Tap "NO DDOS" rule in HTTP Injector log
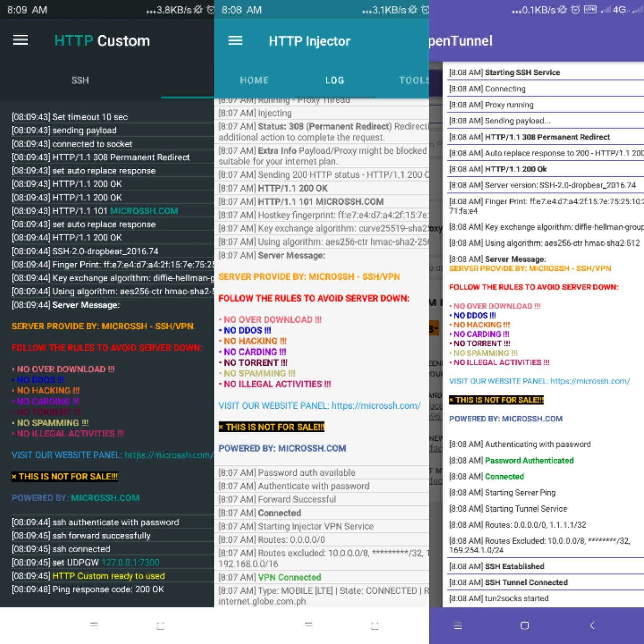644x644 pixels. tap(245, 330)
